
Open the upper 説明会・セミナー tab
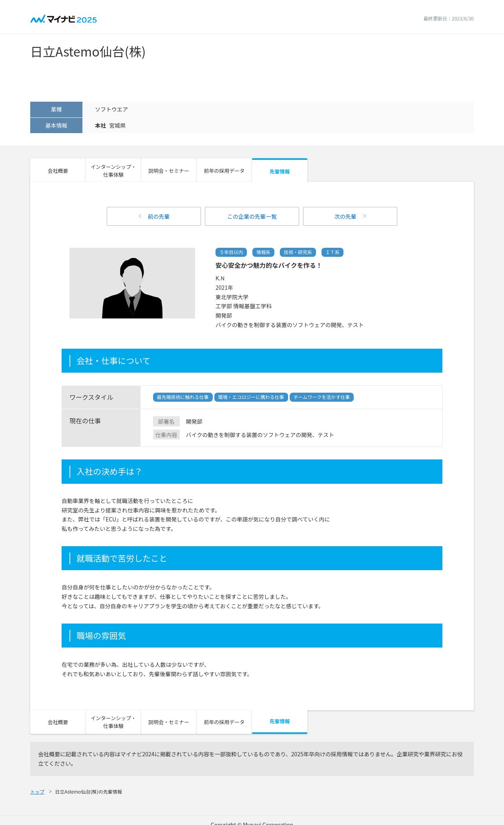pyautogui.click(x=169, y=171)
